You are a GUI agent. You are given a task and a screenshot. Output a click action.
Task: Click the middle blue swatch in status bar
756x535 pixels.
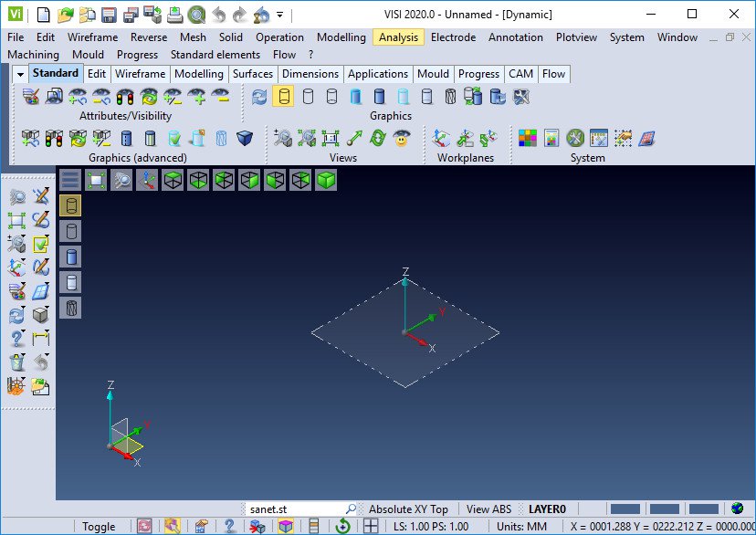click(x=665, y=509)
